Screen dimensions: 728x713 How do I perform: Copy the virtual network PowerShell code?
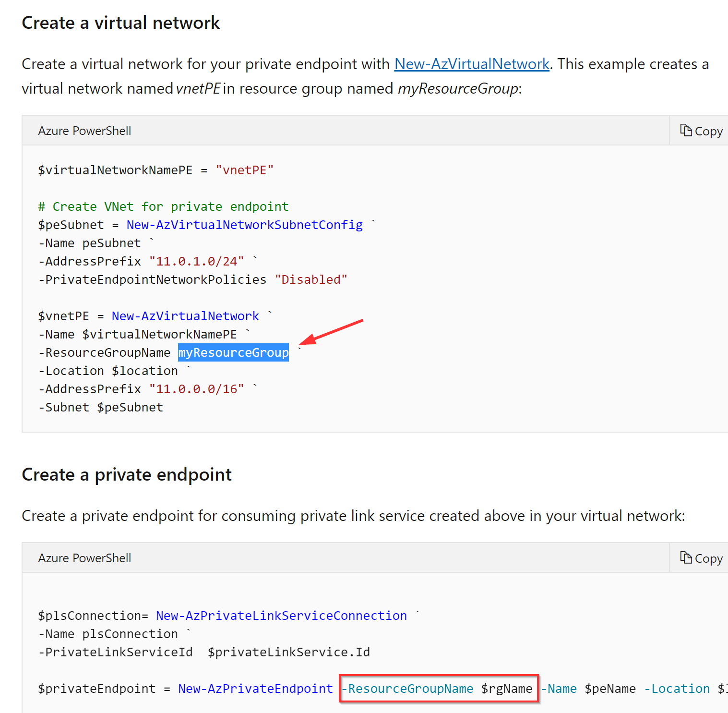click(701, 131)
